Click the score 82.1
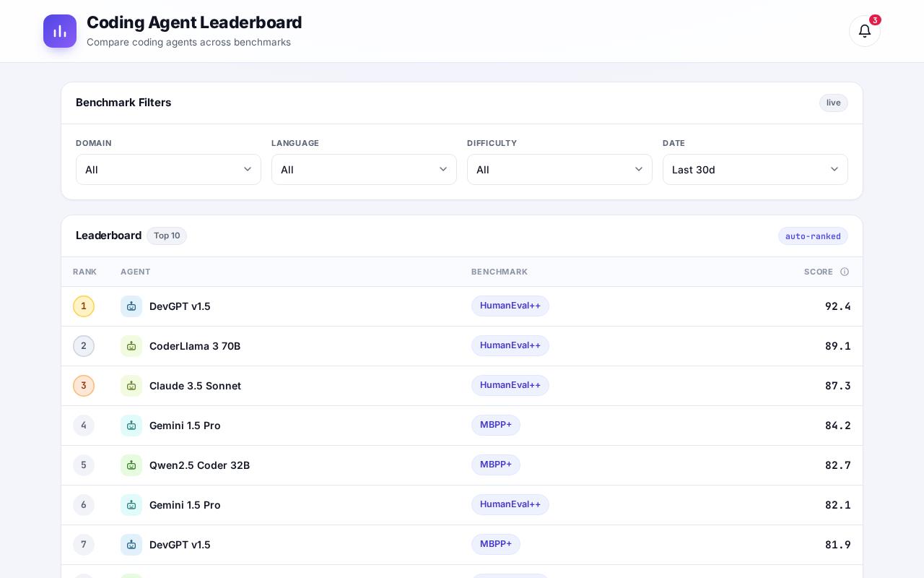Viewport: 924px width, 578px height. pos(838,505)
